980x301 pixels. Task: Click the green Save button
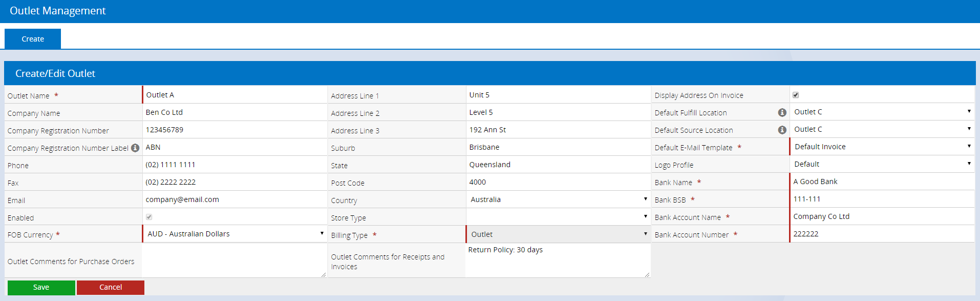tap(41, 287)
